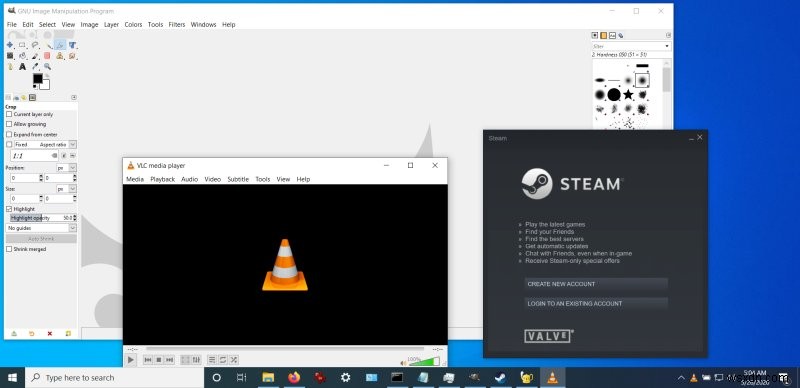This screenshot has height=388, width=800.
Task: Enable Current layer only checkbox
Action: [x=9, y=114]
